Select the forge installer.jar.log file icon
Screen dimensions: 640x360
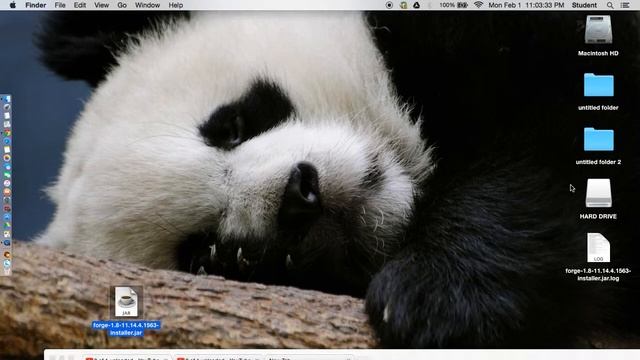click(598, 247)
